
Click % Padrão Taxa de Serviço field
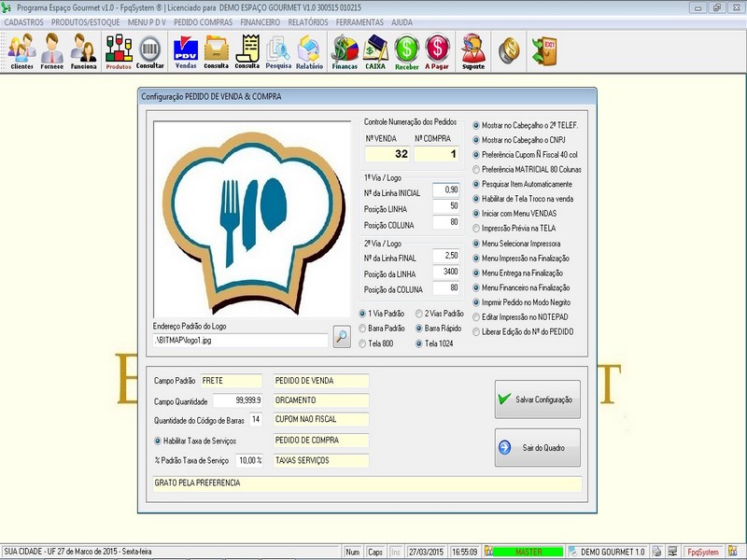click(249, 461)
